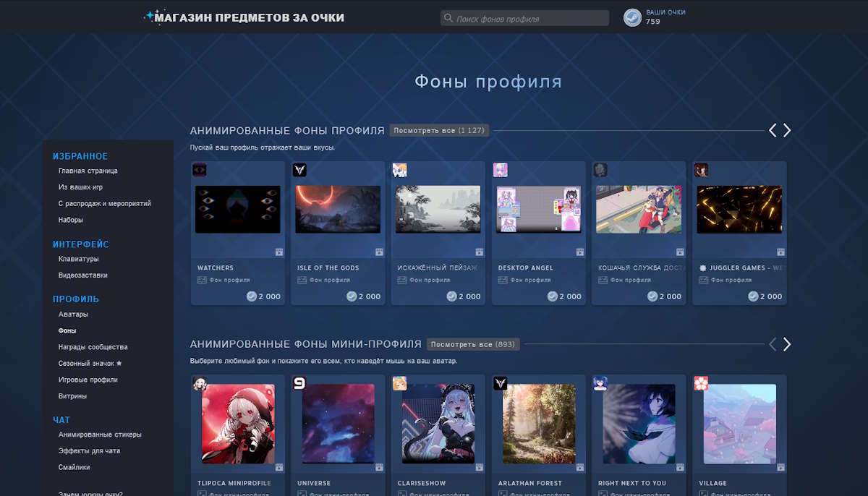Viewport: 868px width, 496px height.
Task: Open Витрины category
Action: [72, 396]
